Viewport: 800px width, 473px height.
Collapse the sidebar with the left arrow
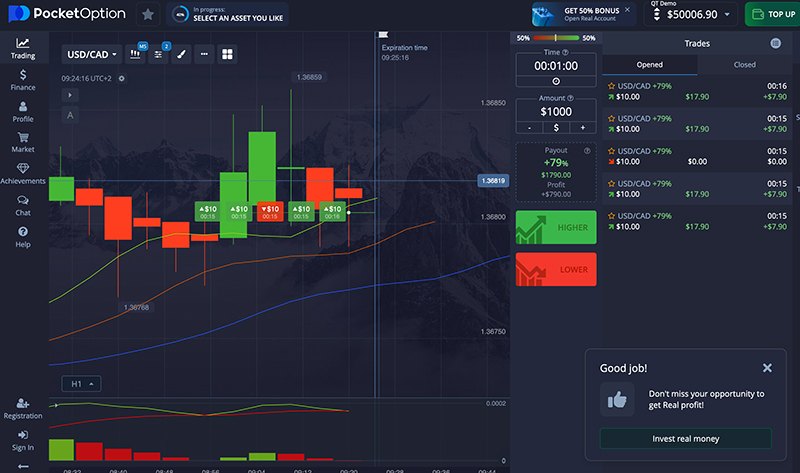(x=23, y=466)
